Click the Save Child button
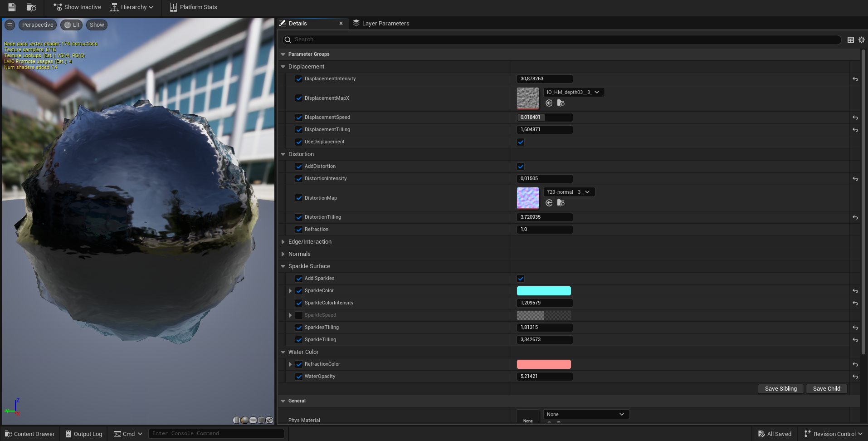This screenshot has width=868, height=441. click(x=826, y=389)
